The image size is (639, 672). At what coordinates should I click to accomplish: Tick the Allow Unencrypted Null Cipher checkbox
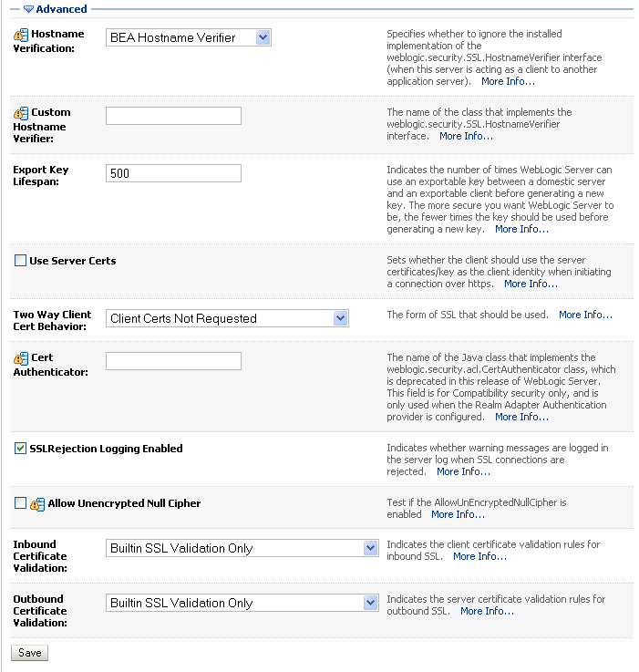(21, 502)
